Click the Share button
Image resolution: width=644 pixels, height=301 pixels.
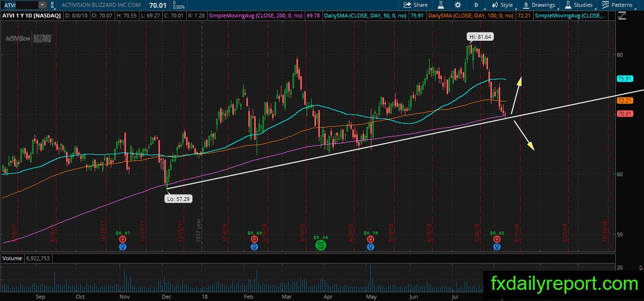pos(416,5)
